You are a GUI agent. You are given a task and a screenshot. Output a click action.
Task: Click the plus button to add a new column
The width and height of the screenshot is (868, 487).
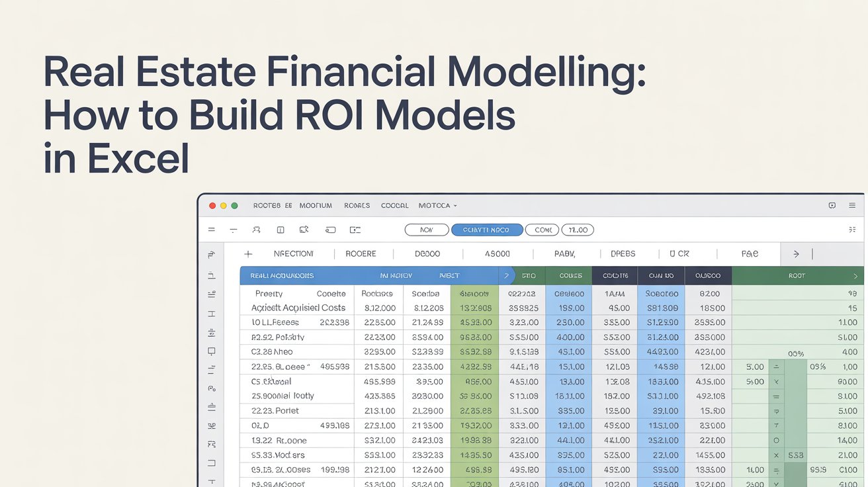pos(247,253)
